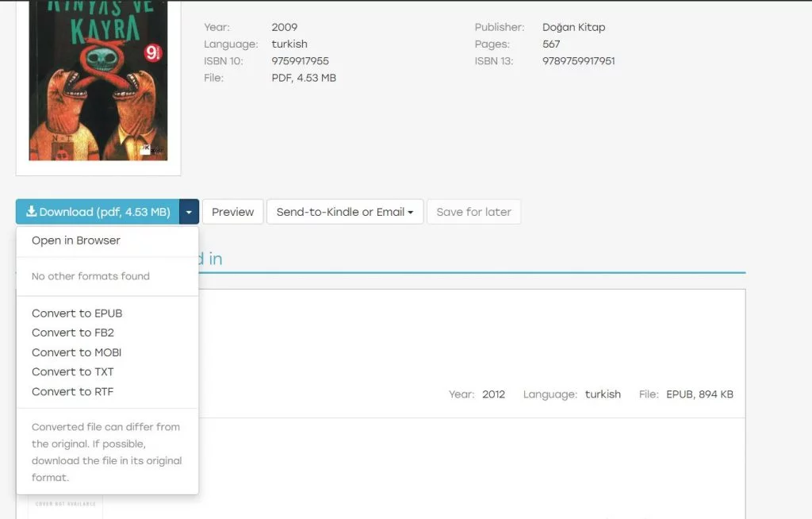Click the ISBN 13 number 9789759917951
The width and height of the screenshot is (812, 519).
[578, 61]
